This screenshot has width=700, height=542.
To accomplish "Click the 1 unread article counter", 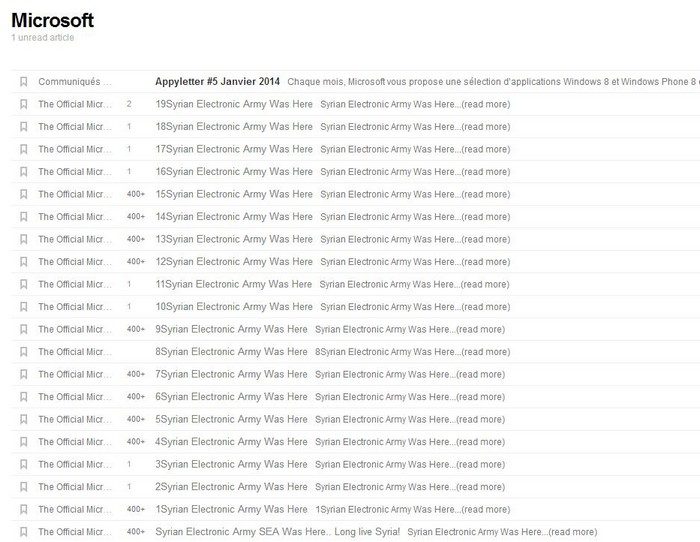I will tap(43, 38).
